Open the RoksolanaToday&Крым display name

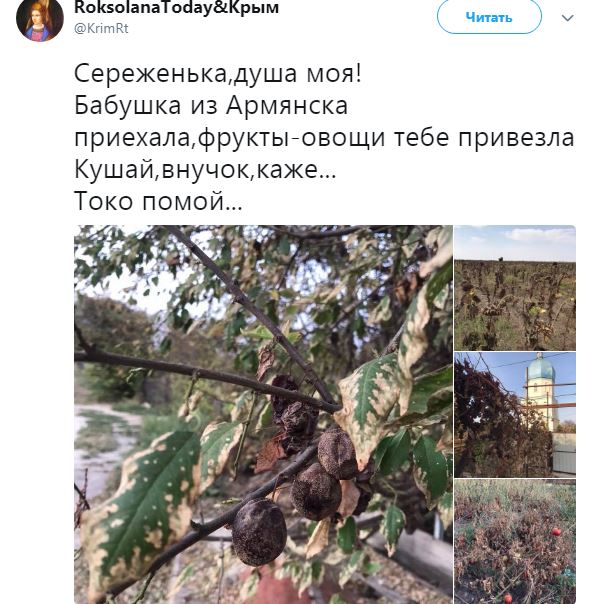pos(176,7)
